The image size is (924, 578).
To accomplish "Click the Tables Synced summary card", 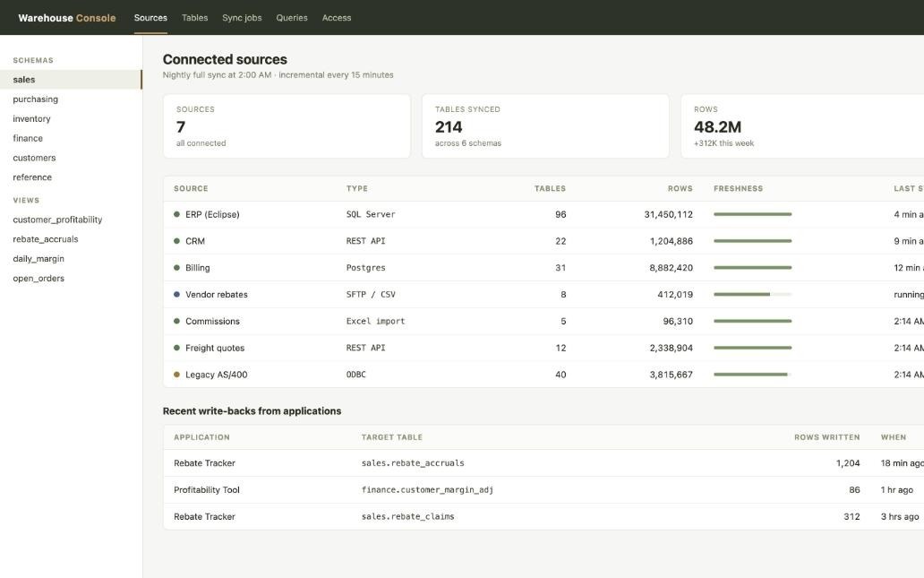I will [545, 126].
